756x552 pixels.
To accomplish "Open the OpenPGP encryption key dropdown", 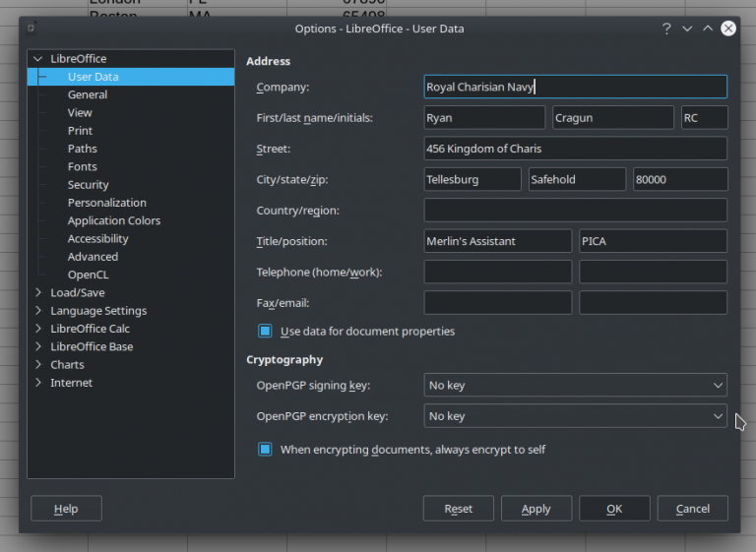I will 575,416.
